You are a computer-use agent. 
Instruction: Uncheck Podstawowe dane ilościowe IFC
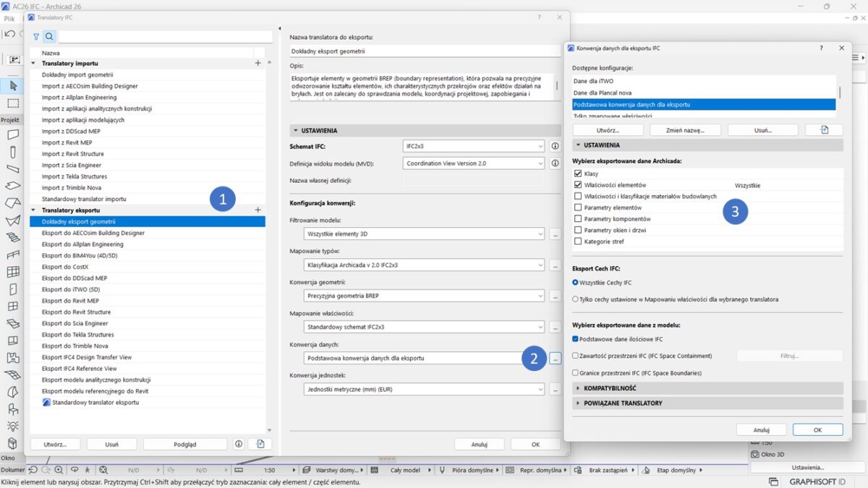point(576,338)
